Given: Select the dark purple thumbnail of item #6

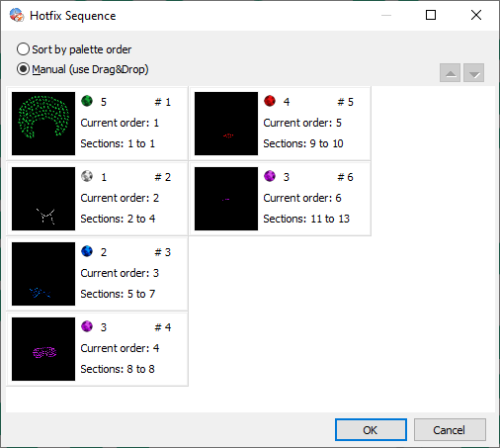Looking at the screenshot, I should pos(226,199).
